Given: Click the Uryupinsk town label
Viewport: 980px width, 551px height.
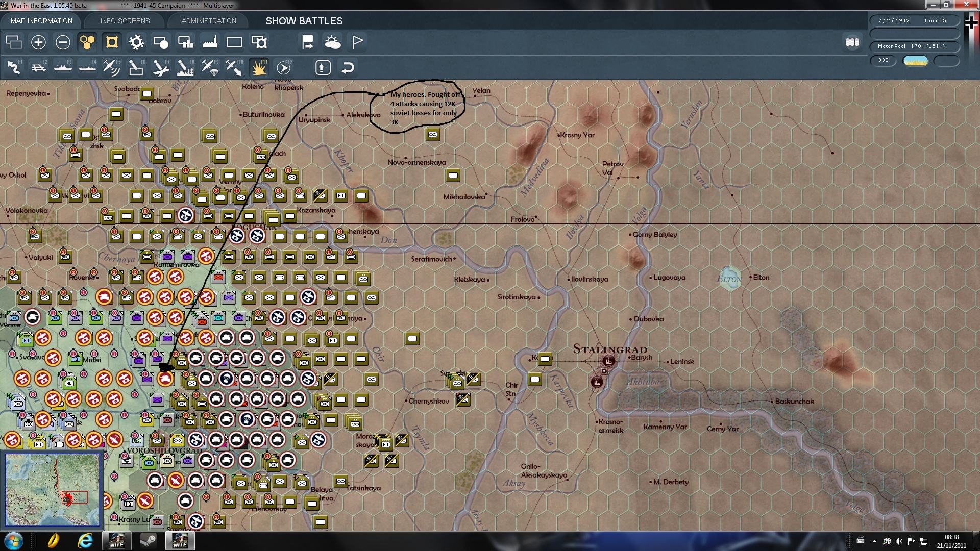Looking at the screenshot, I should click(x=314, y=120).
